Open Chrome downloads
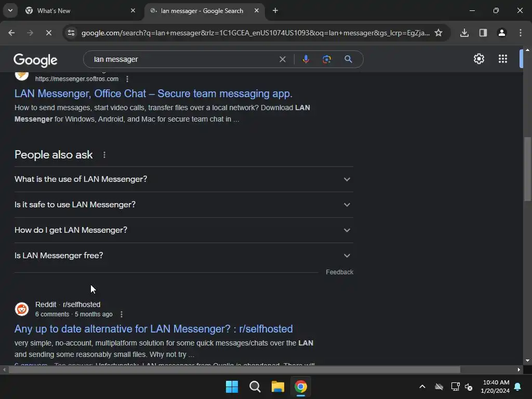This screenshot has height=399, width=532. 464,33
